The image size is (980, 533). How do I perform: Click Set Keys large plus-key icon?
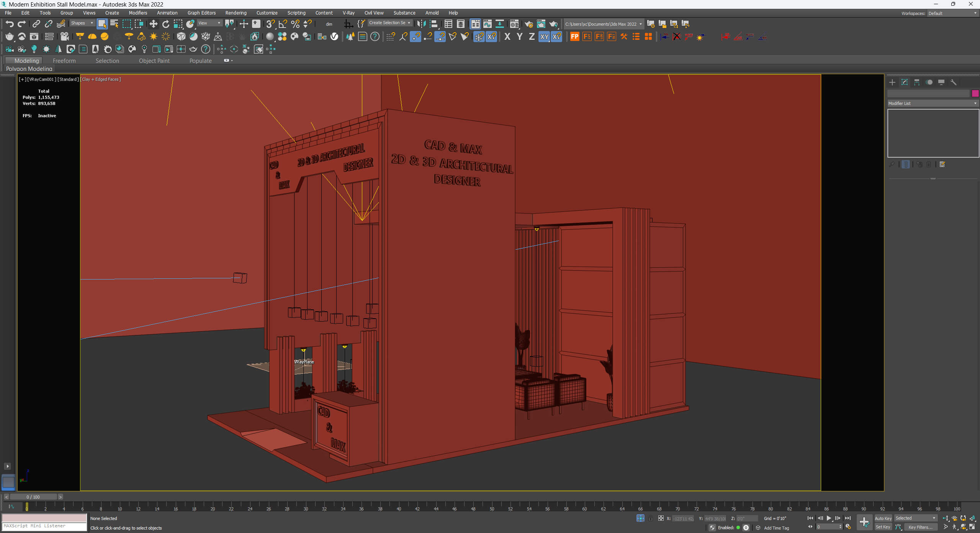864,522
